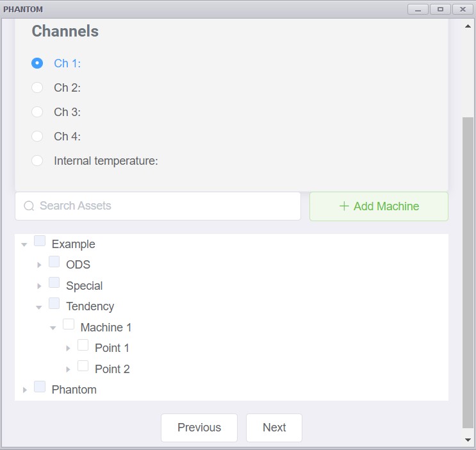Image resolution: width=476 pixels, height=450 pixels.
Task: Expand the Point 1 arrow
Action: coord(68,348)
